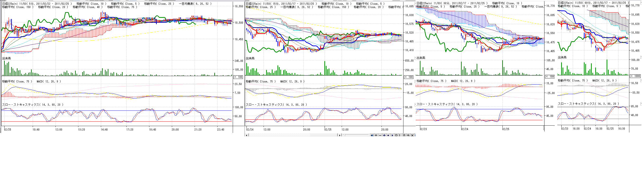The image size is (644, 182).
Task: Select the magnifier zoom icon in toolbar
Action: coord(408,136)
